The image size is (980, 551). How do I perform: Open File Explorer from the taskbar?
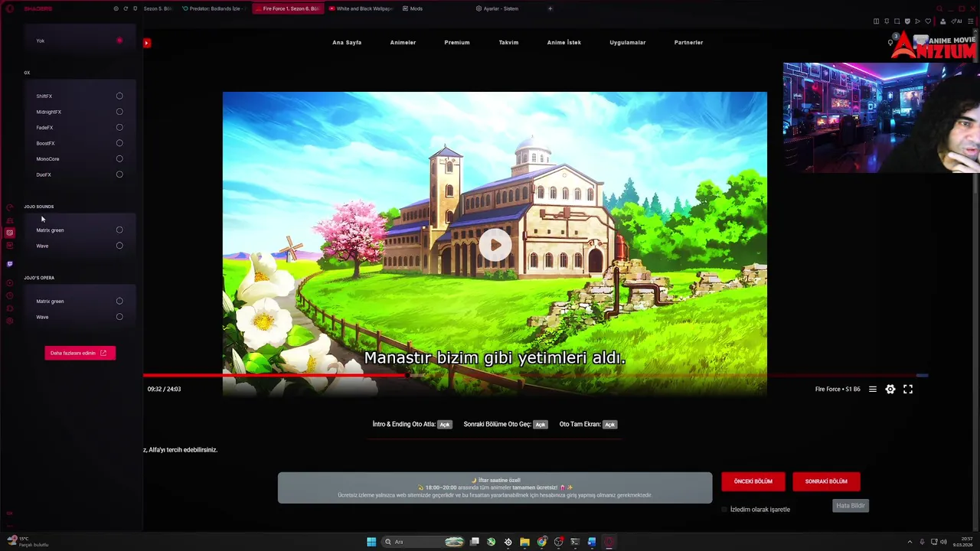pos(524,542)
